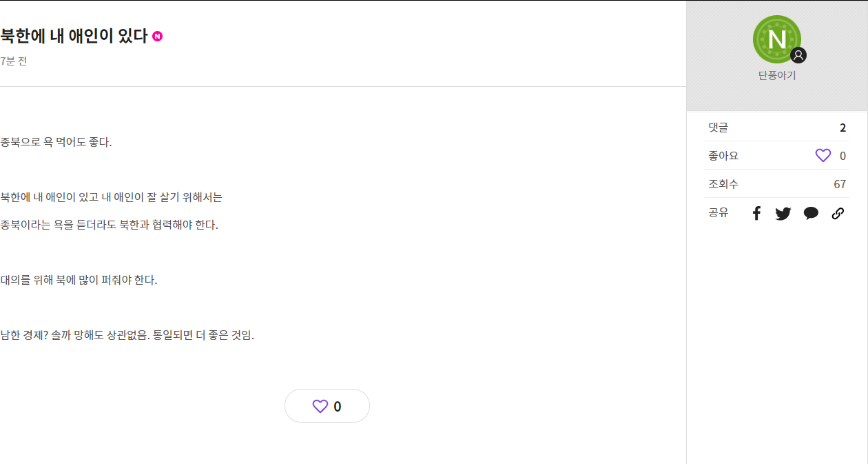Click the green N profile avatar

[776, 39]
